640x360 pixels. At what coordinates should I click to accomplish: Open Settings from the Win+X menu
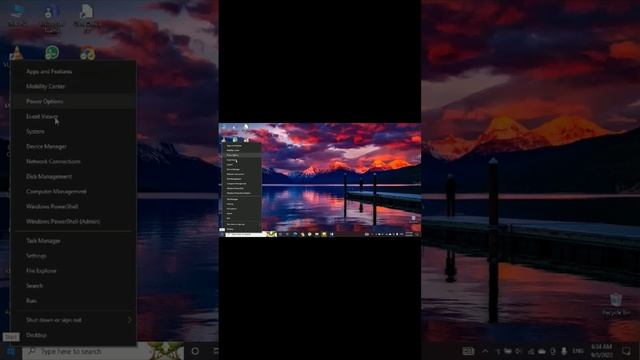pos(73,256)
